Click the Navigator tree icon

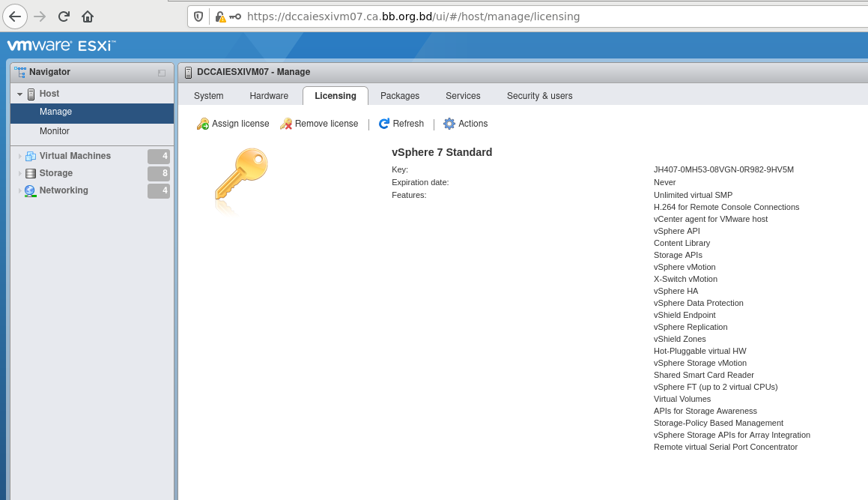[20, 72]
